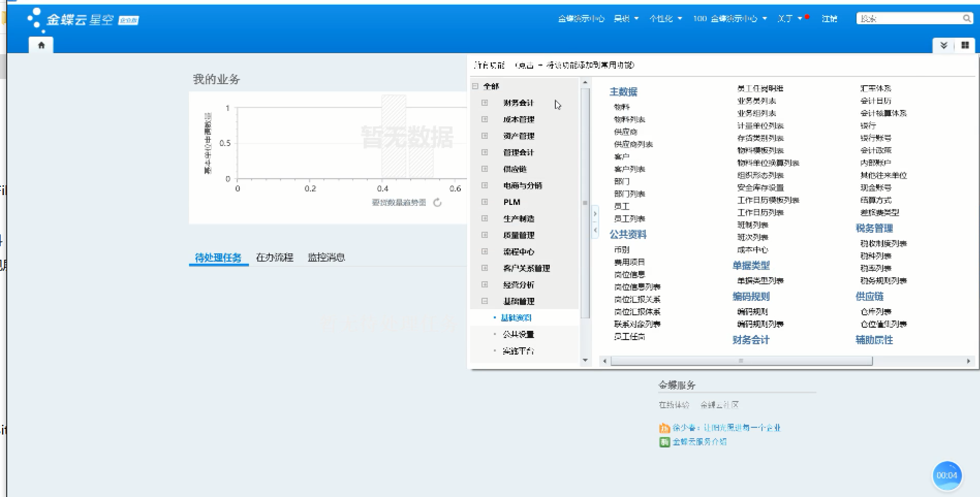Click the green 金蝶云服务介绍 icon
Viewport: 980px width, 497px height.
click(x=664, y=442)
